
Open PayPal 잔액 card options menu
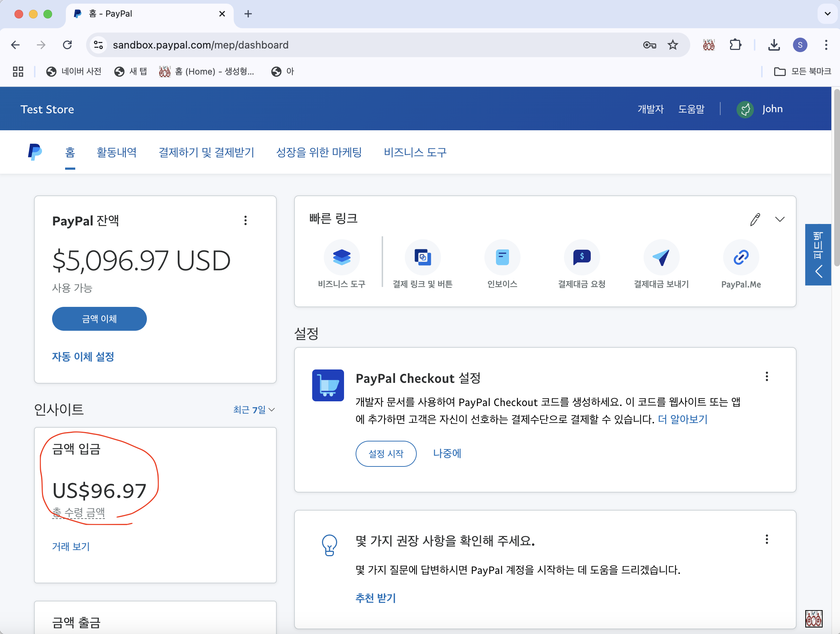[245, 220]
